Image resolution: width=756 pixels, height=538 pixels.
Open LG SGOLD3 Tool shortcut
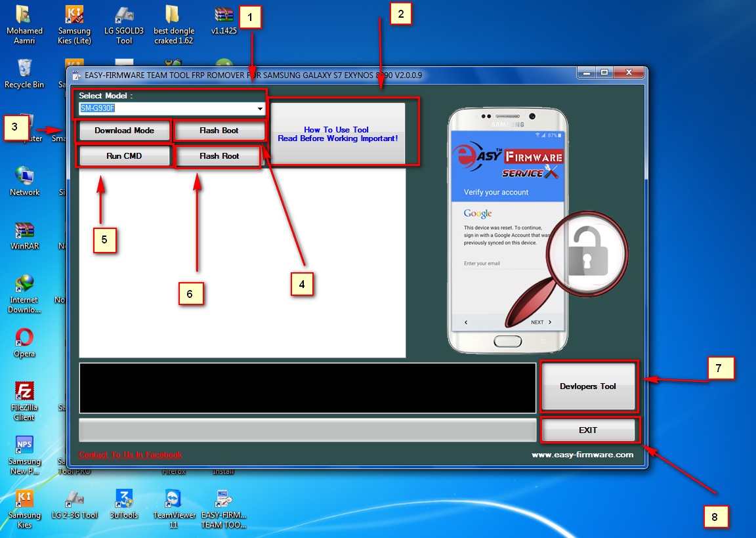click(124, 25)
